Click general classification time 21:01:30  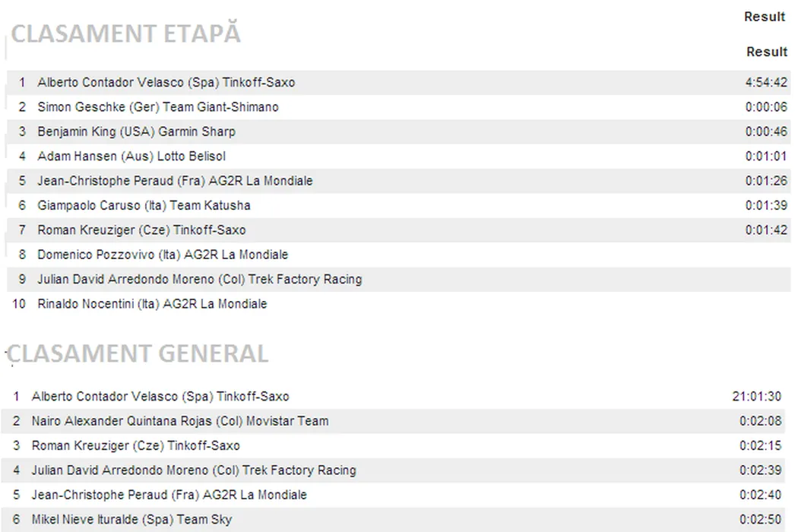coord(756,397)
